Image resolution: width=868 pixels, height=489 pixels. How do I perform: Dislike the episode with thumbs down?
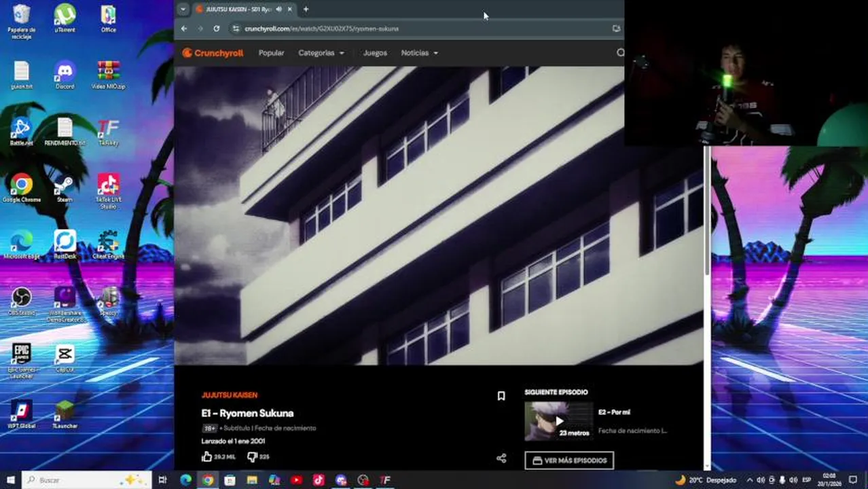(252, 457)
